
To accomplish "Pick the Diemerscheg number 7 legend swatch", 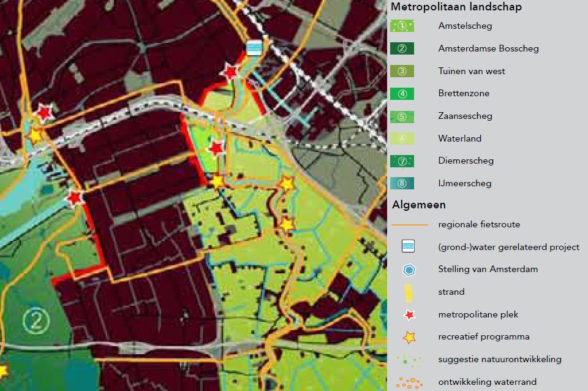I will pos(402,161).
